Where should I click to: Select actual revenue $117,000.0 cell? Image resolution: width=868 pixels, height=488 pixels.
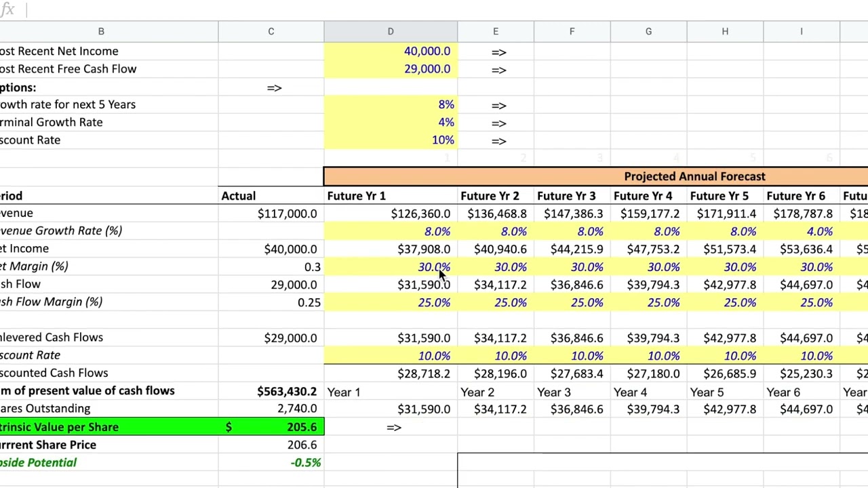(271, 213)
